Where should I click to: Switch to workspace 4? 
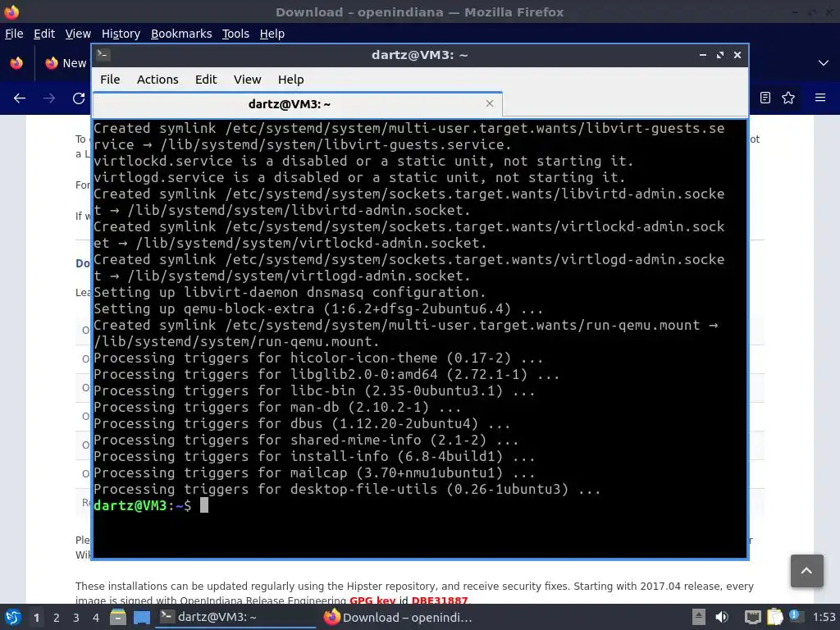[x=96, y=618]
